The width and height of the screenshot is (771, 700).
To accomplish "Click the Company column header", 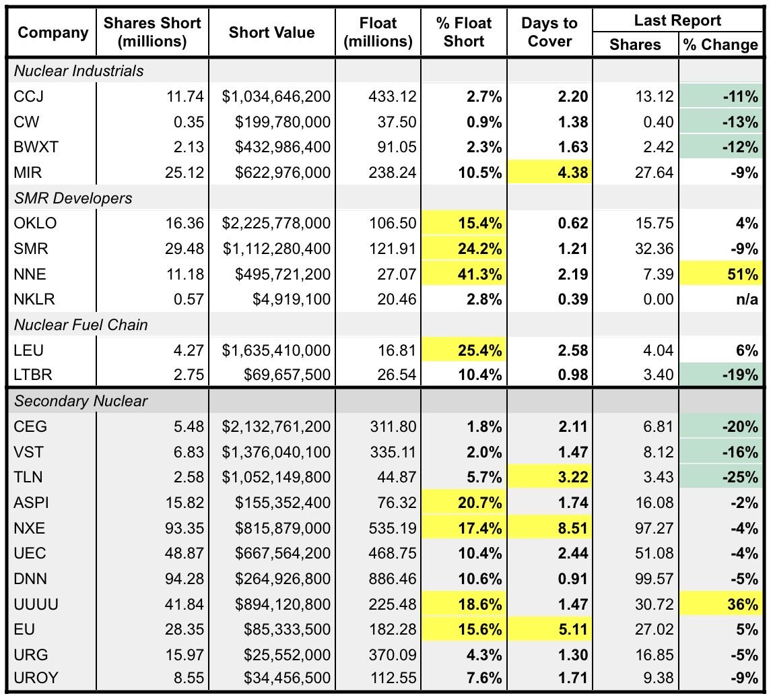I will [53, 32].
